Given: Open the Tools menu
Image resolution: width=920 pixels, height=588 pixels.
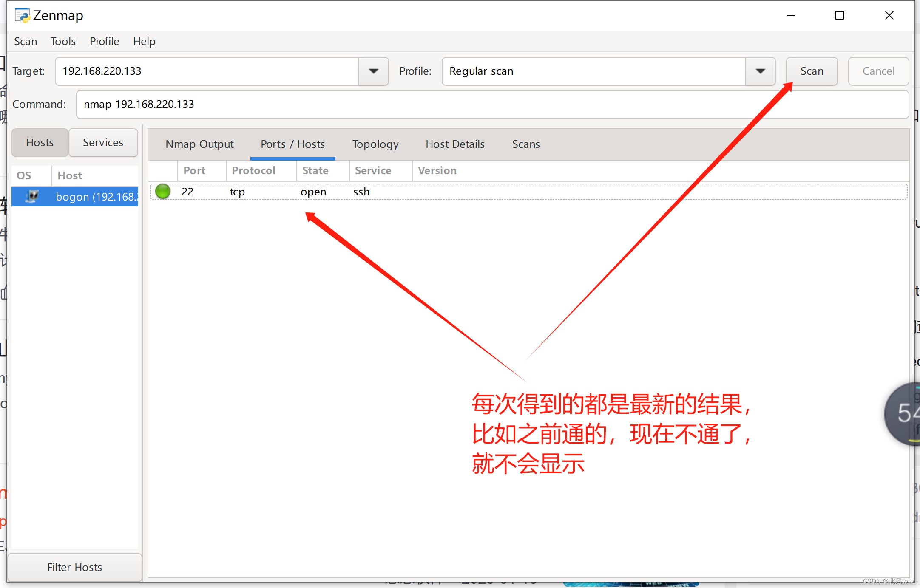Looking at the screenshot, I should pos(63,41).
